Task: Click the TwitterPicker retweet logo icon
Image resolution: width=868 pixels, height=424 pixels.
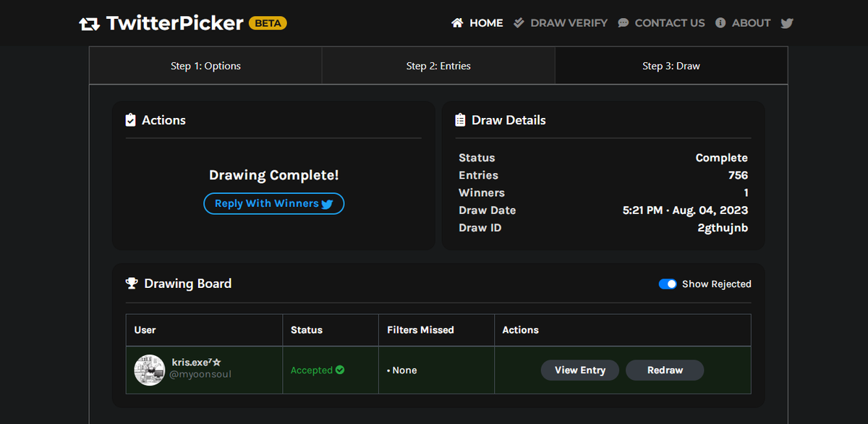Action: tap(89, 23)
